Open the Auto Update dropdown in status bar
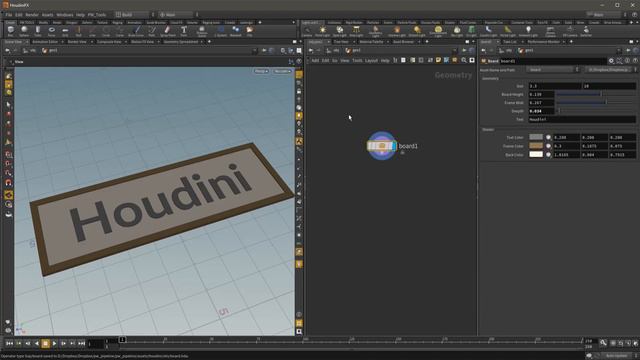This screenshot has height=360, width=640. tap(618, 356)
